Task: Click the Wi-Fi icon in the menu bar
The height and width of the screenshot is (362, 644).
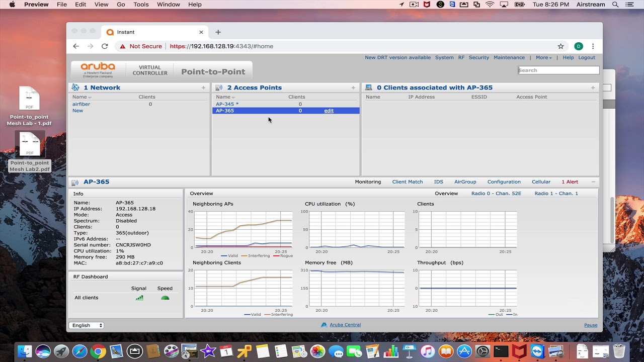Action: click(x=490, y=5)
